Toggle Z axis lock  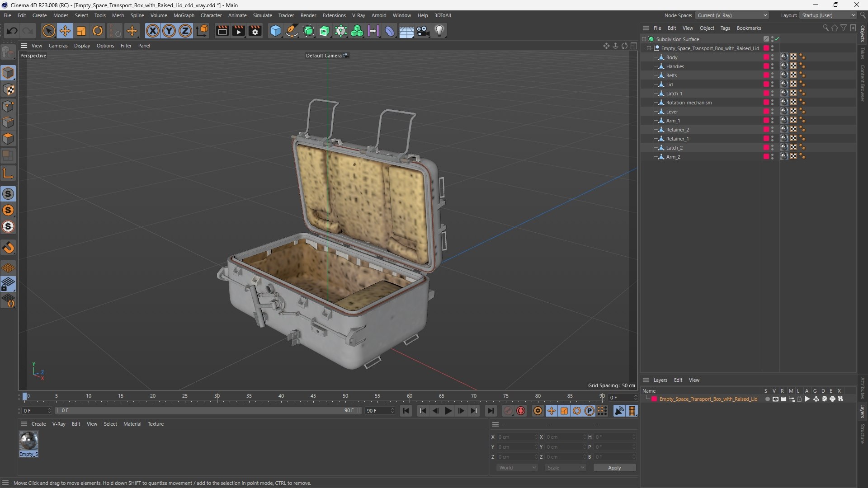185,31
